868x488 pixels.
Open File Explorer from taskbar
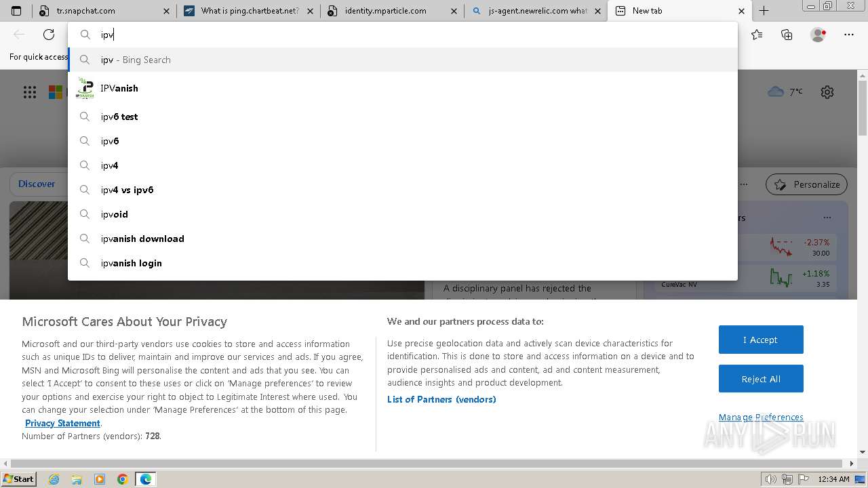pos(77,479)
